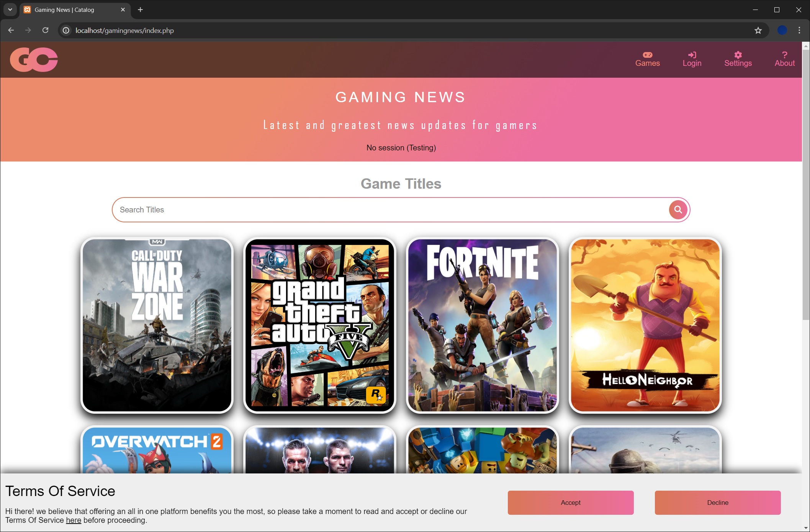Maximize the browser window
The width and height of the screenshot is (810, 532).
pos(777,10)
